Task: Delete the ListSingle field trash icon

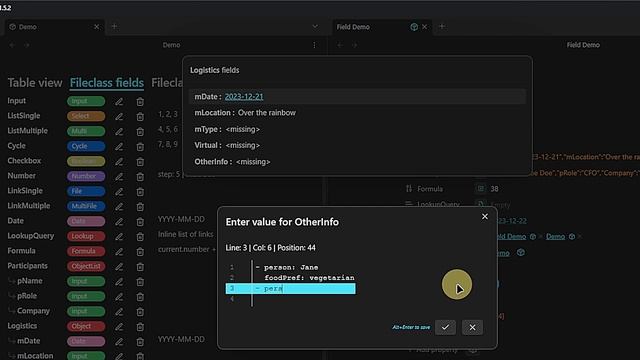Action: (x=140, y=117)
